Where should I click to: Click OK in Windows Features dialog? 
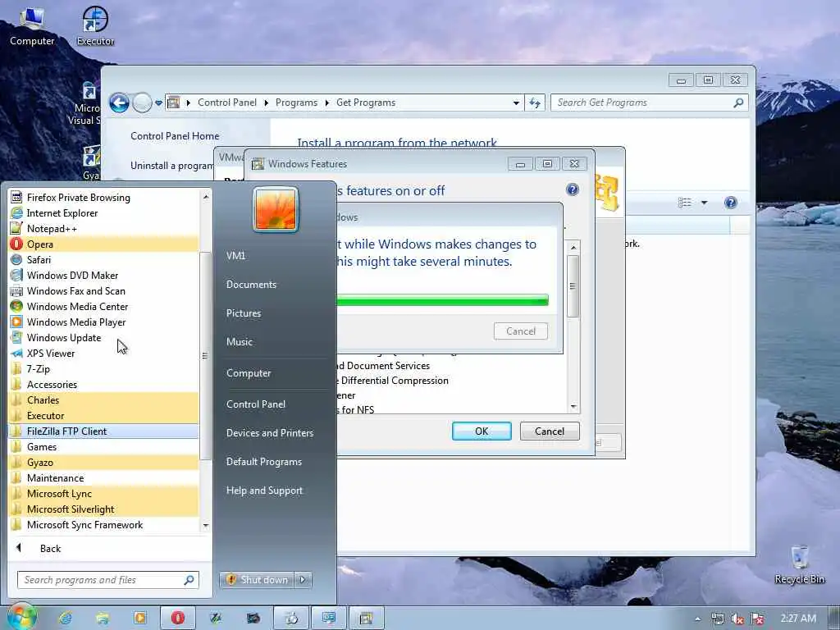[482, 431]
